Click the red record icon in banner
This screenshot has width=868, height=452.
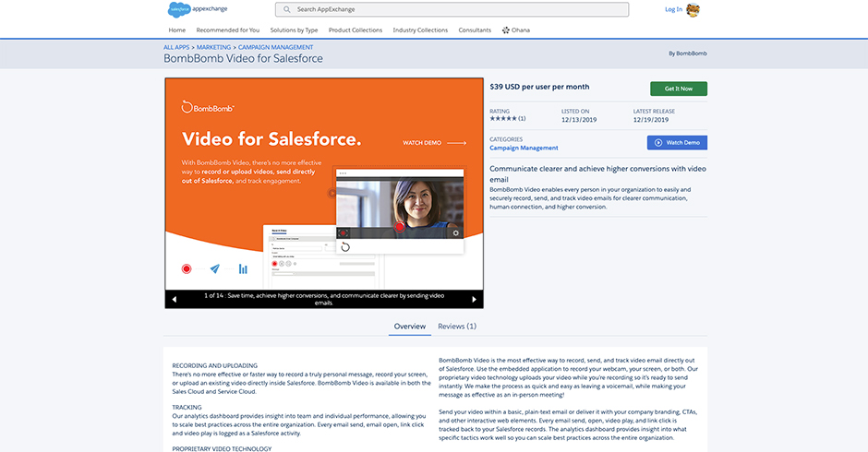click(187, 268)
